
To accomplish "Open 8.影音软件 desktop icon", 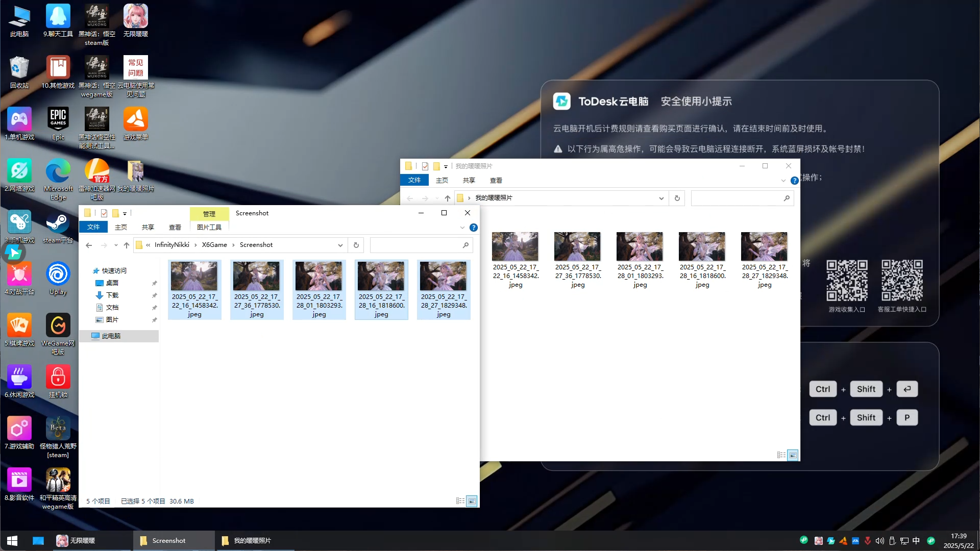I will 19,485.
